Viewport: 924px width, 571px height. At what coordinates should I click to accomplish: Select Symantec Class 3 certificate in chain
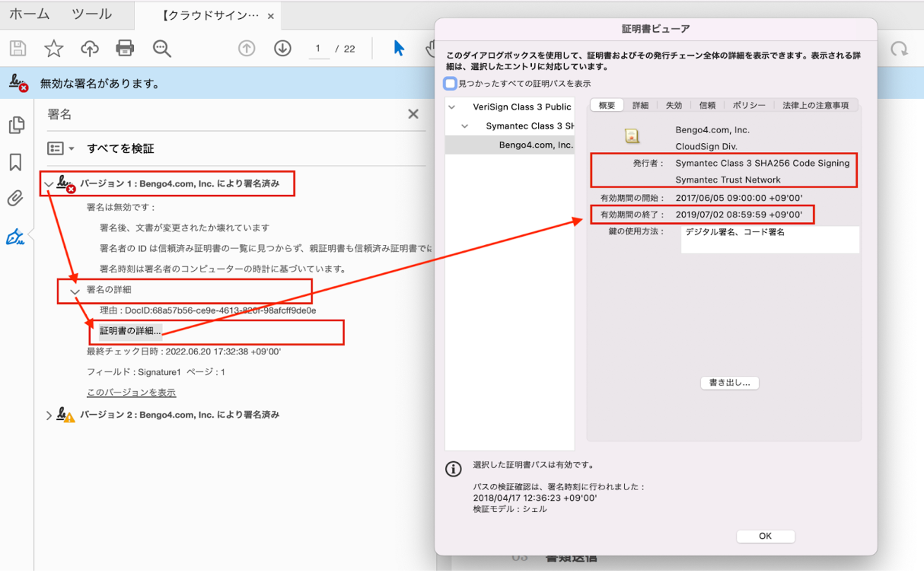[529, 126]
